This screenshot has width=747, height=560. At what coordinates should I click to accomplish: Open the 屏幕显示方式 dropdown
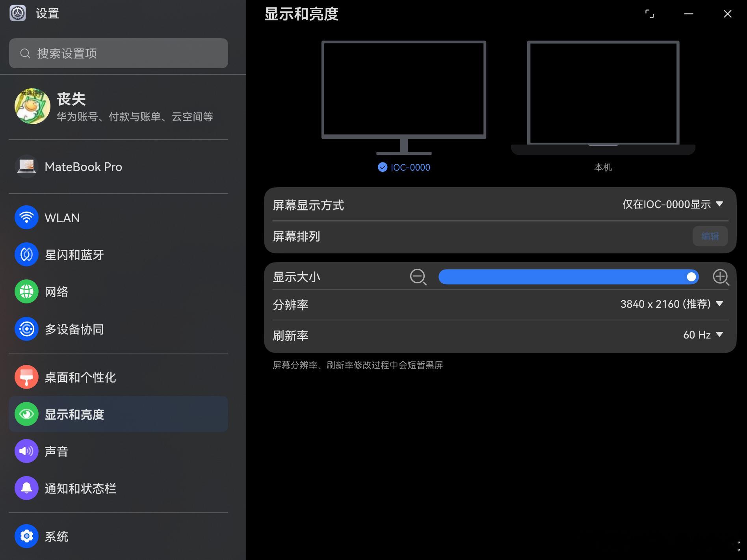tap(673, 204)
